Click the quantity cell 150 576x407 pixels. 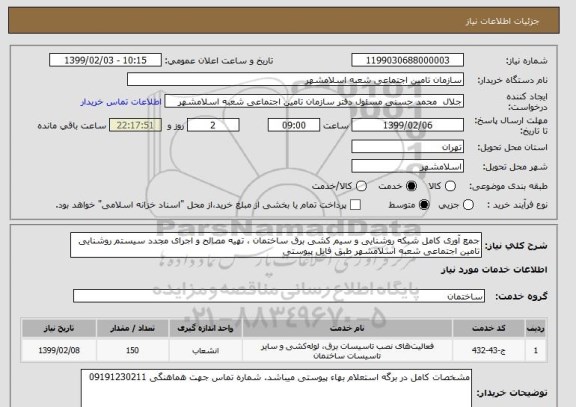(133, 350)
